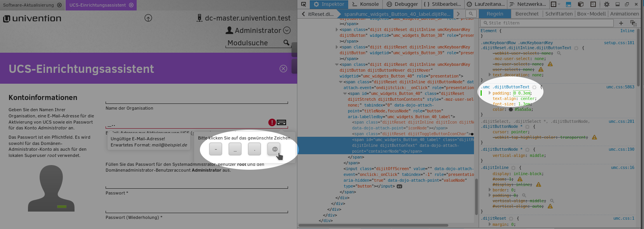Open the Administrator user dropdown menu
This screenshot has height=229, width=644.
click(287, 30)
